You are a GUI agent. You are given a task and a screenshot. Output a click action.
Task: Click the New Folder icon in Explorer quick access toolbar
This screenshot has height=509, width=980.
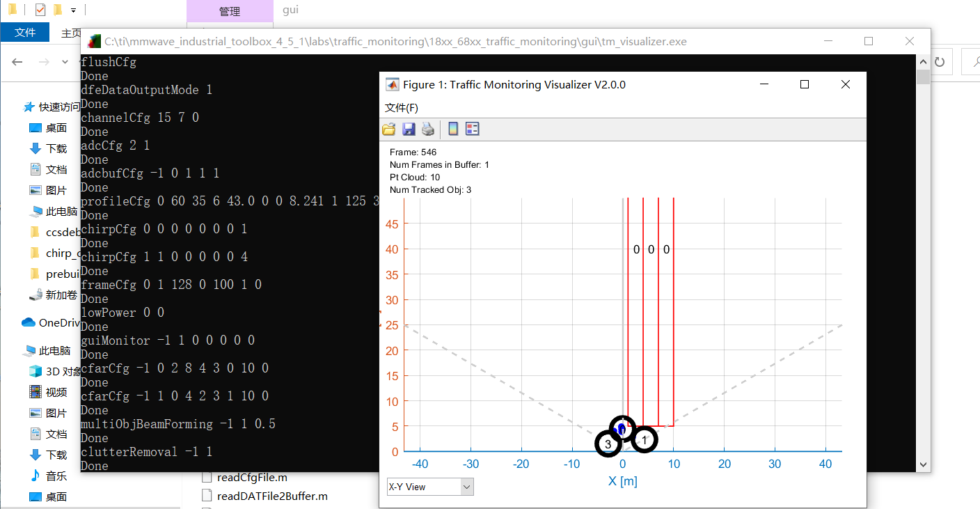(58, 10)
